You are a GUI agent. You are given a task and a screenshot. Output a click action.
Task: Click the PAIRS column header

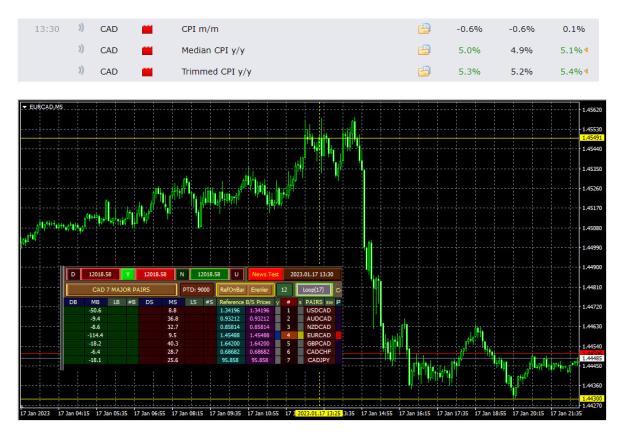click(314, 302)
